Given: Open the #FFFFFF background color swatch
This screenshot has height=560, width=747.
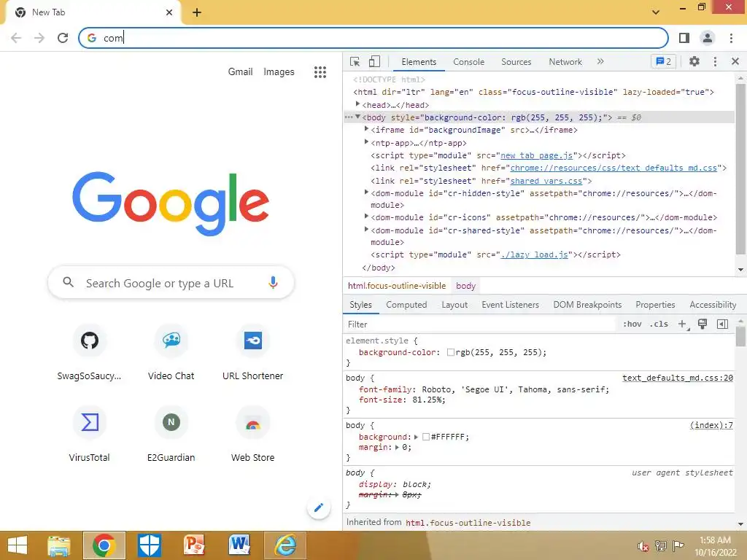Looking at the screenshot, I should (x=426, y=437).
